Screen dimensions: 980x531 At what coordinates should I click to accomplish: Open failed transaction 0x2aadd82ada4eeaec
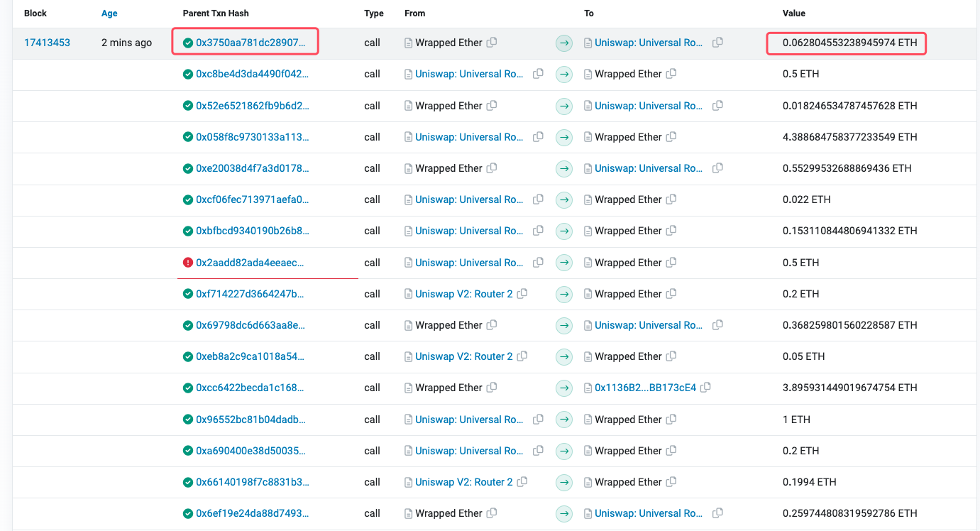click(x=250, y=263)
